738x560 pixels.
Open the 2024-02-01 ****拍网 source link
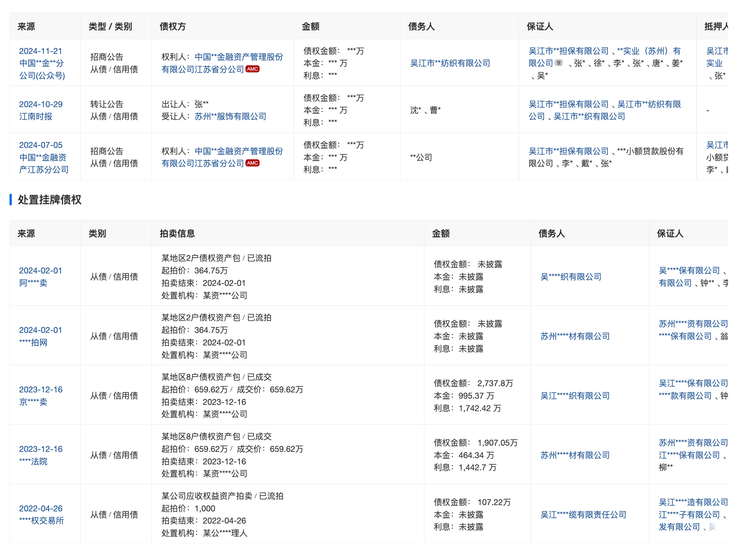pos(41,336)
